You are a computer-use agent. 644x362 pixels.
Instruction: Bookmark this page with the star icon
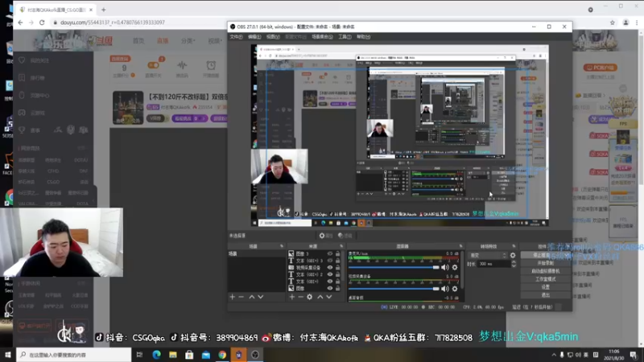point(612,23)
